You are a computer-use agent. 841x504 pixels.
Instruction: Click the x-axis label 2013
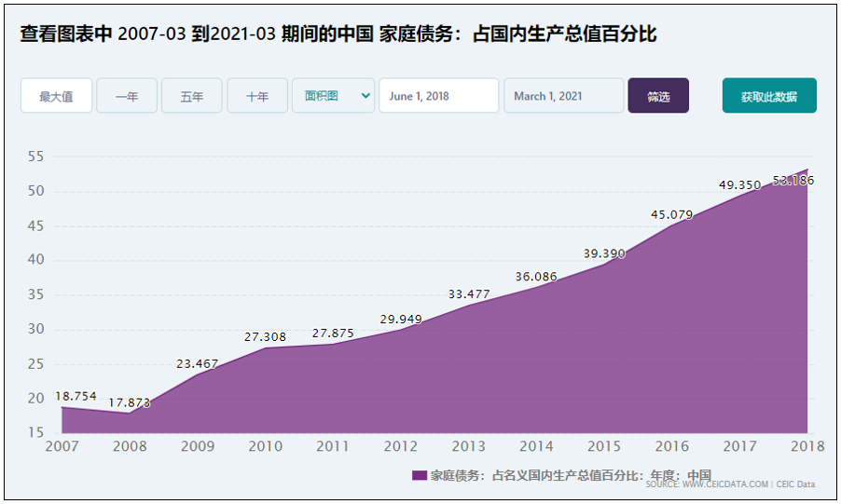tap(468, 446)
